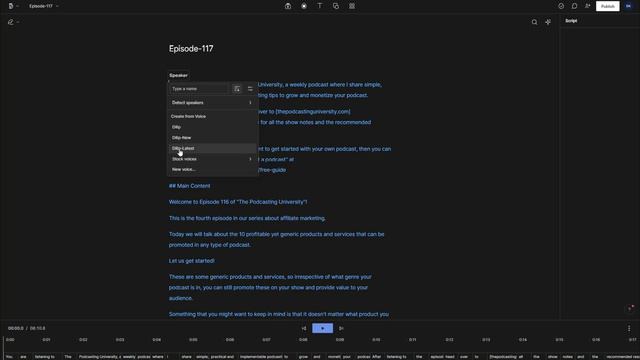640x360 pixels.
Task: Click the 'Let us get started!' line
Action: (x=191, y=261)
